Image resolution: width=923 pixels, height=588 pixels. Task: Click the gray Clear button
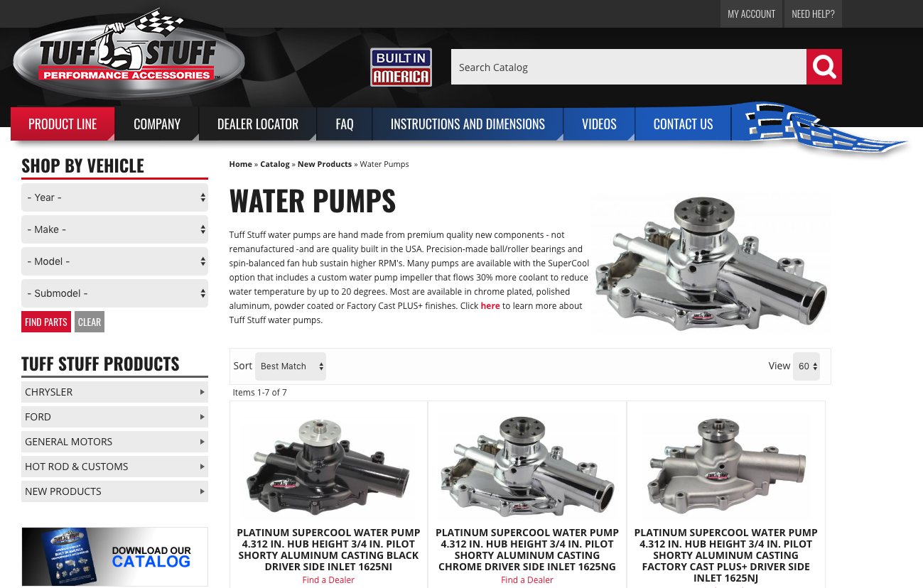click(90, 322)
